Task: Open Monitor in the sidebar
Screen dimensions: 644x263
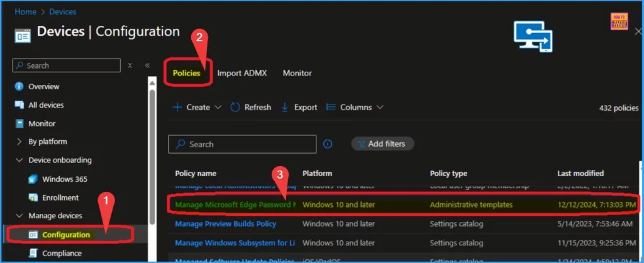Action: tap(42, 123)
